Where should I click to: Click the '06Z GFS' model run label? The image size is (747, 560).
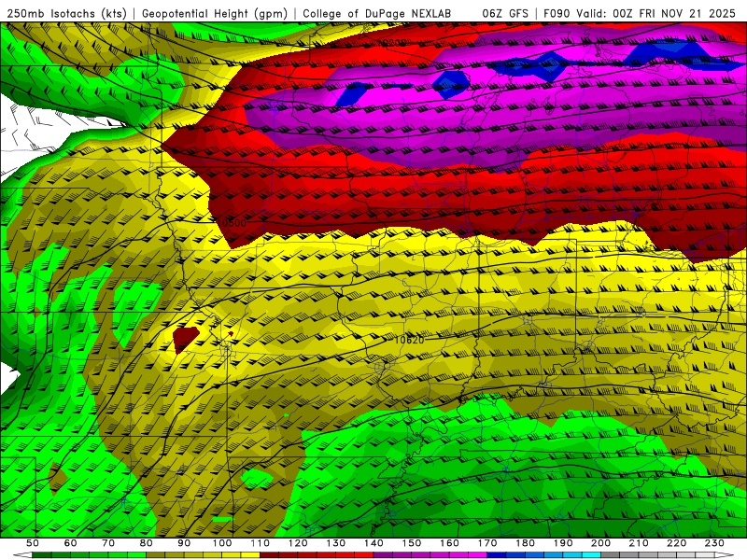click(505, 14)
